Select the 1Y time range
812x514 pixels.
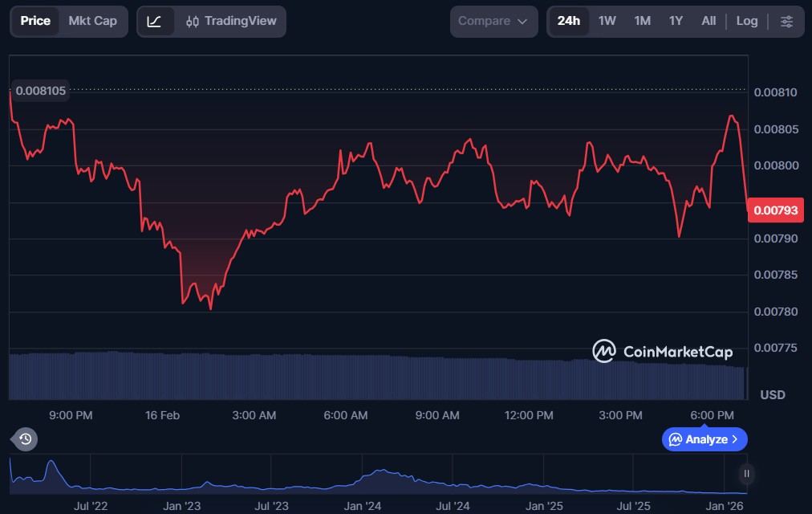coord(676,21)
